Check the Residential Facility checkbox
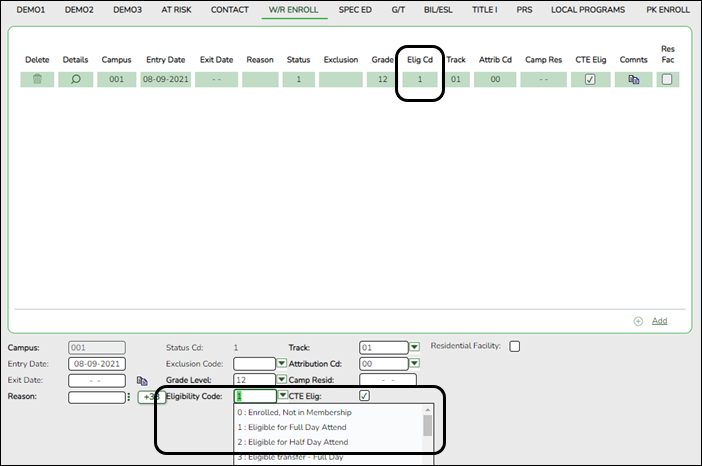 tap(514, 346)
